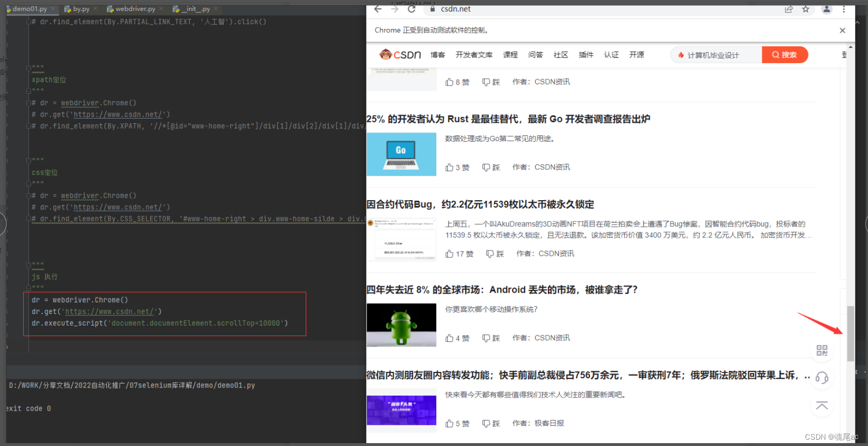Open the 合约代码Bug article title
This screenshot has width=868, height=446.
click(480, 205)
